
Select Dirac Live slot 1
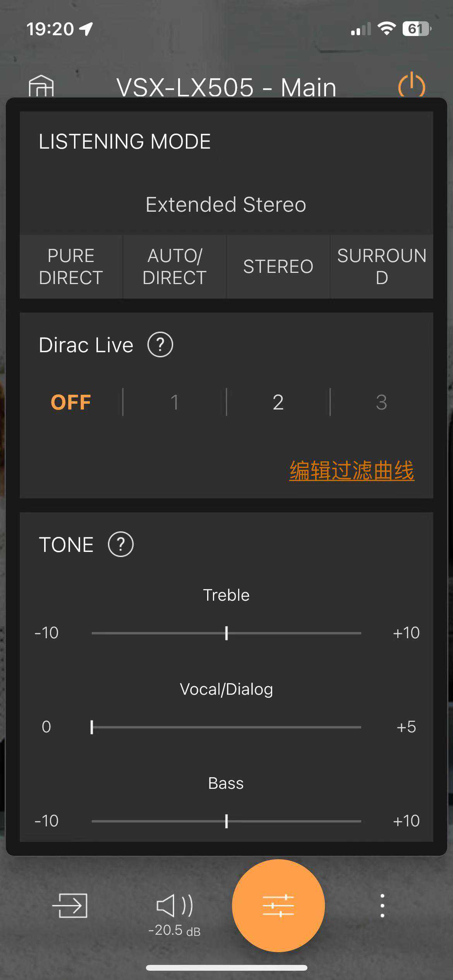[175, 402]
